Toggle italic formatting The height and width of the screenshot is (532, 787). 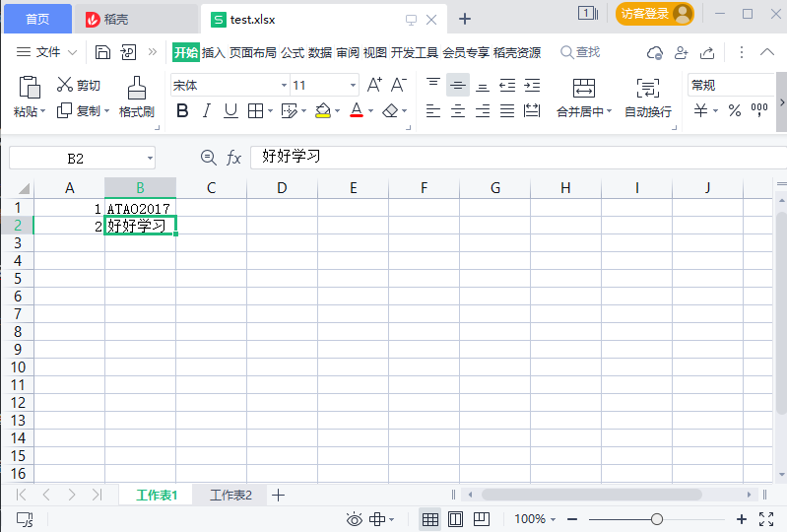click(206, 111)
